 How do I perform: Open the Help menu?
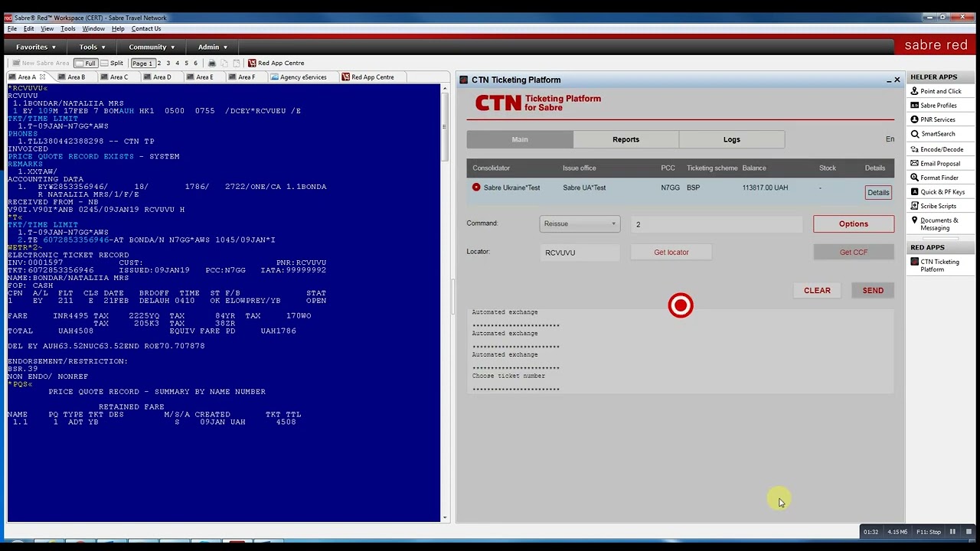[118, 28]
